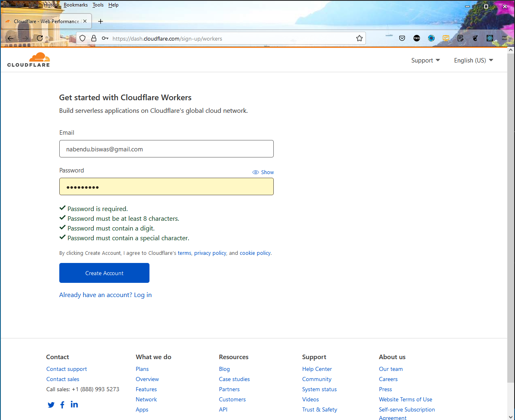Image resolution: width=515 pixels, height=420 pixels.
Task: Click the key saved-logins icon in address bar
Action: coord(105,38)
